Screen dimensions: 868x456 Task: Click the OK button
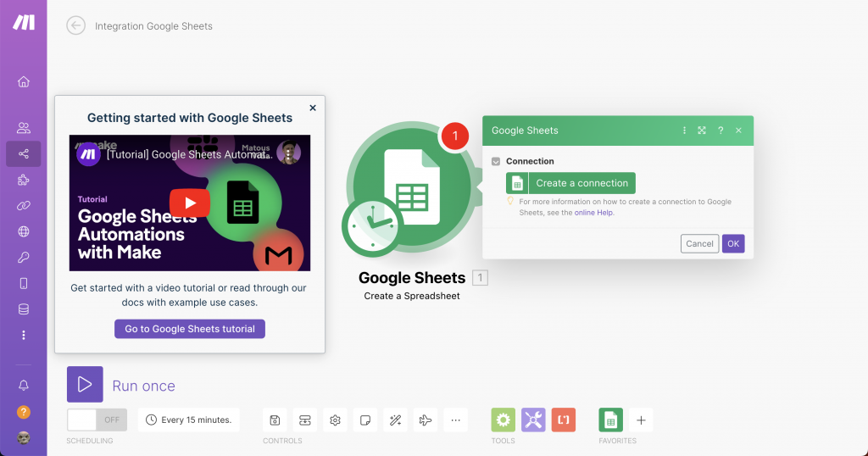click(x=733, y=243)
